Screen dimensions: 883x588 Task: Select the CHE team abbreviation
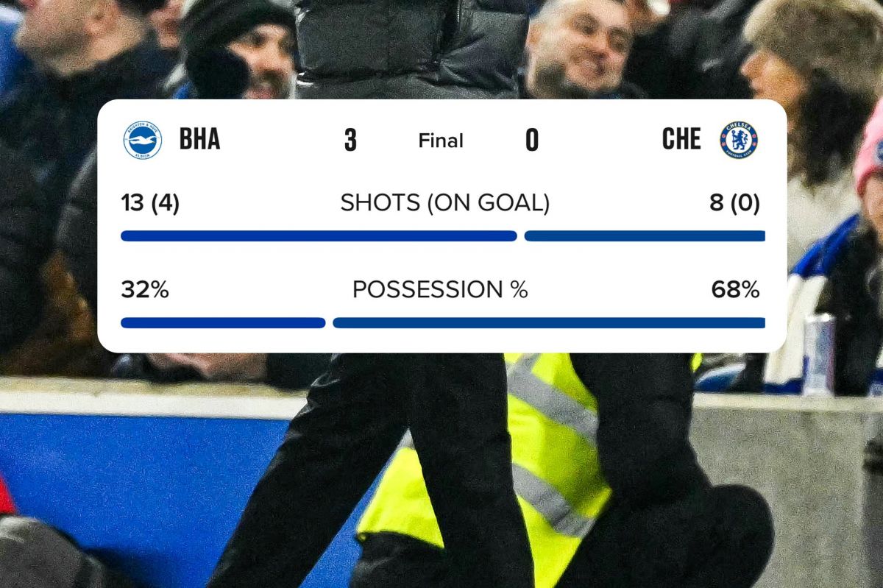(681, 139)
